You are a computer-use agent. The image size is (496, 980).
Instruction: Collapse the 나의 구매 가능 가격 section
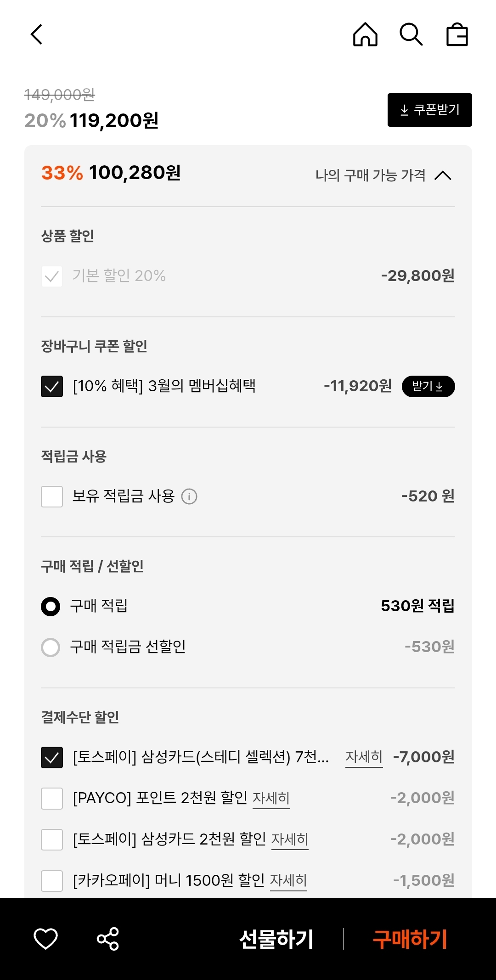point(443,175)
